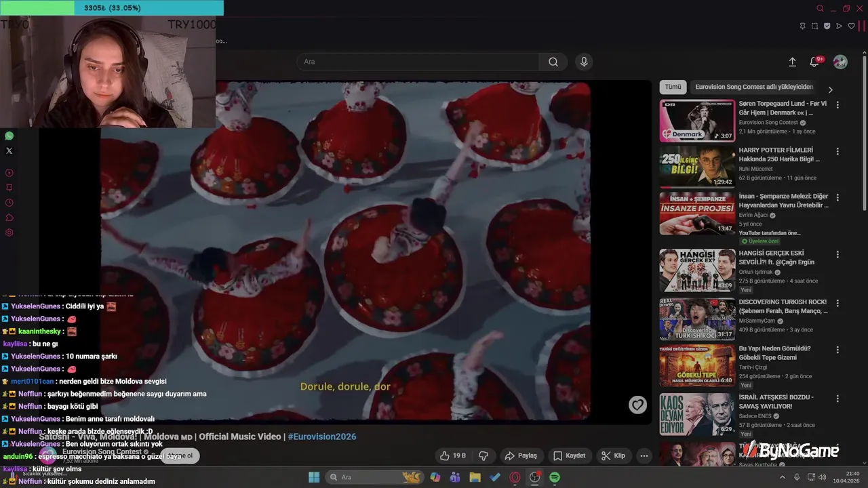Open options for Hangisi Gerçek Eski Sevgili video
This screenshot has width=868, height=488.
(x=837, y=254)
